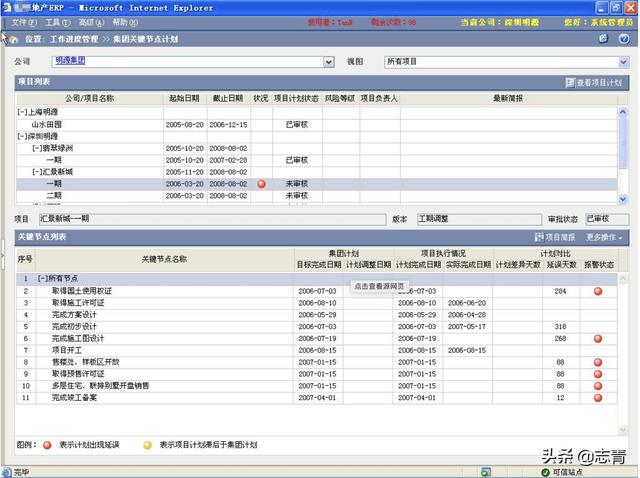This screenshot has width=640, height=478.
Task: Click the 完毕 page icon in status bar
Action: tap(7, 472)
